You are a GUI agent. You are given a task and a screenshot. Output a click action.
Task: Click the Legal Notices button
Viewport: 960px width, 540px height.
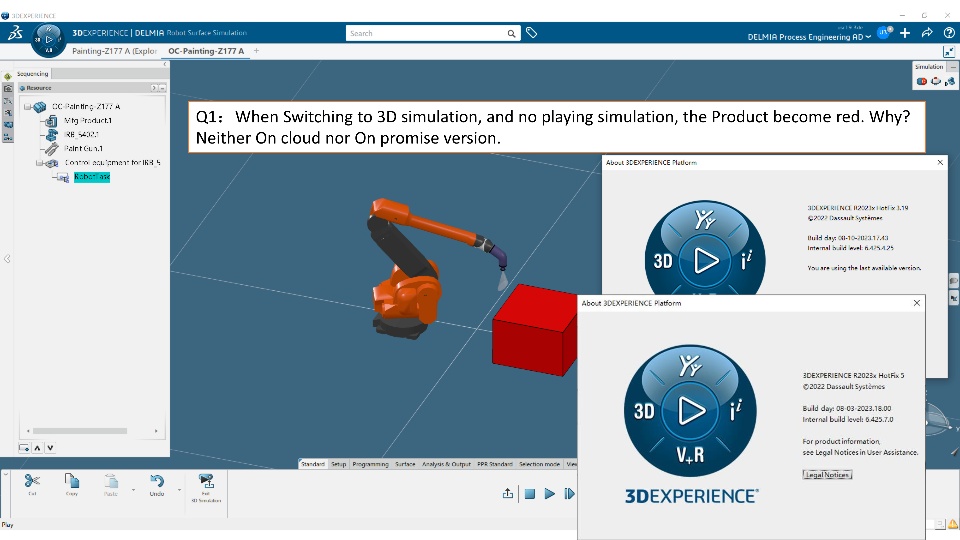pos(827,474)
